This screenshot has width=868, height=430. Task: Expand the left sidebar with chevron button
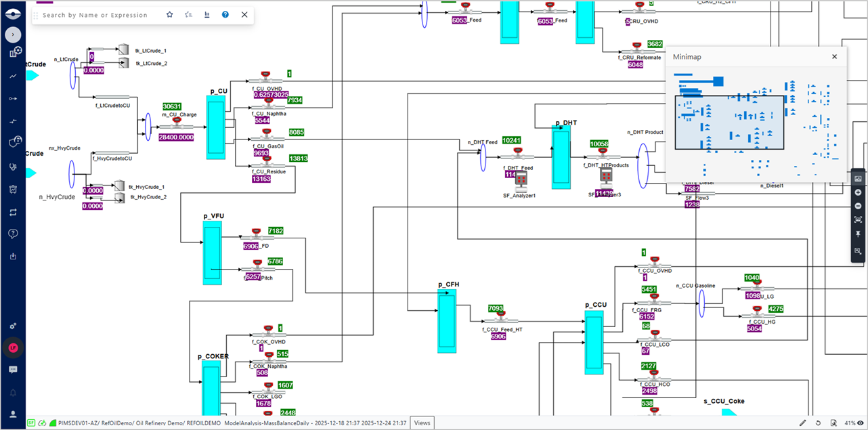coord(13,34)
